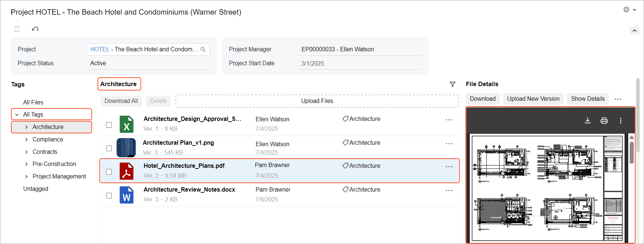Click the search icon in Project field
The height and width of the screenshot is (244, 644).
[x=203, y=49]
